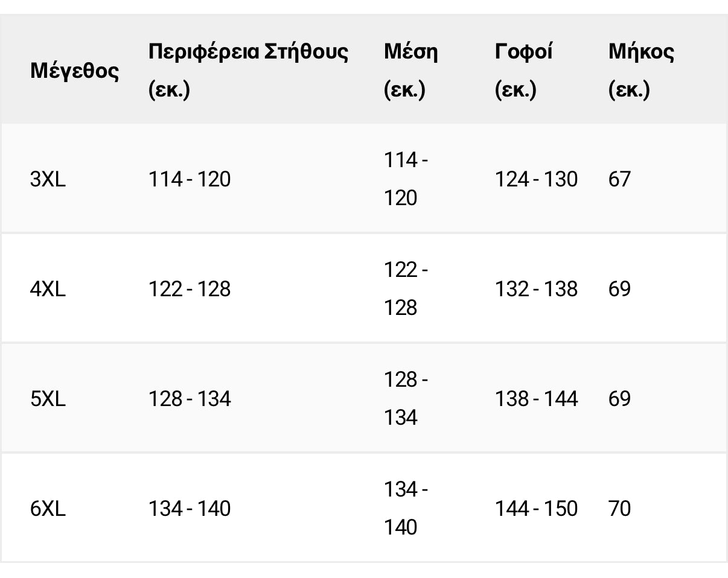Select the Μήκος (εκ.) column header
Screen dimensions: 728x578
pos(641,71)
